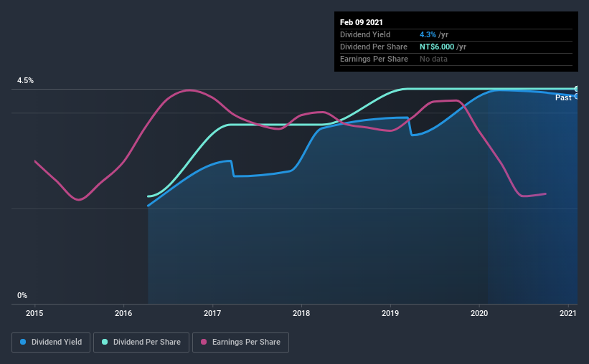Image resolution: width=589 pixels, height=364 pixels.
Task: Click the pink Earnings Per Share legend dot
Action: point(204,342)
